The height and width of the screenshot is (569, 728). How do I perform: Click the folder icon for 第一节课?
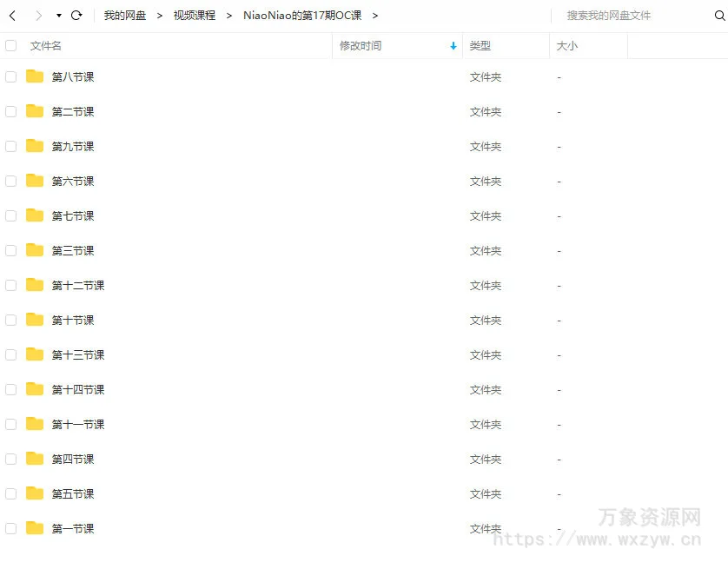(x=35, y=528)
